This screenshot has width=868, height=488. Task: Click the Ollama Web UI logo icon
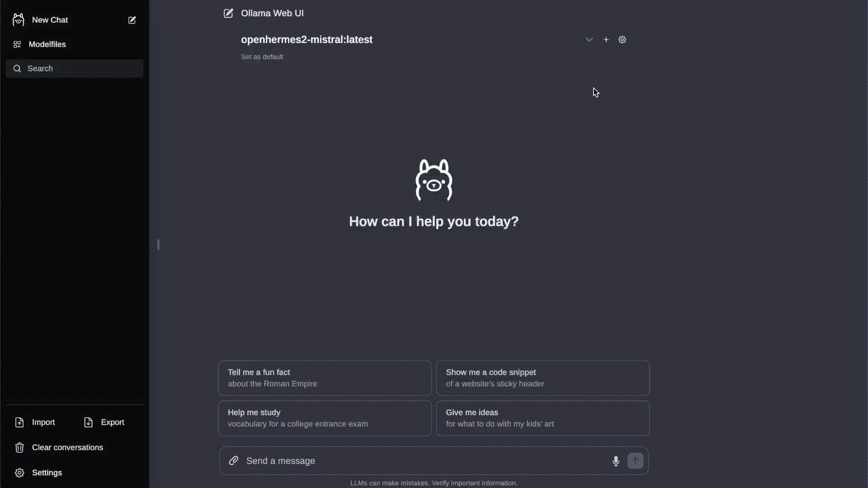tap(228, 13)
